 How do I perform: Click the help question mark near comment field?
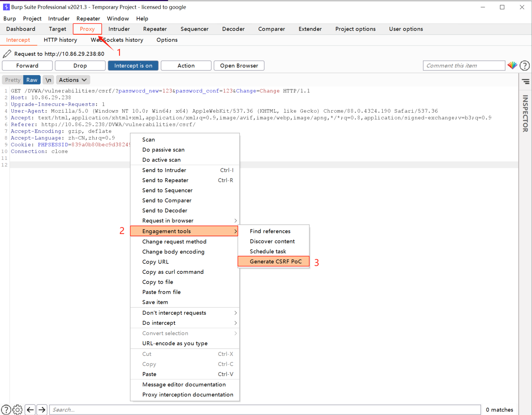[x=525, y=66]
